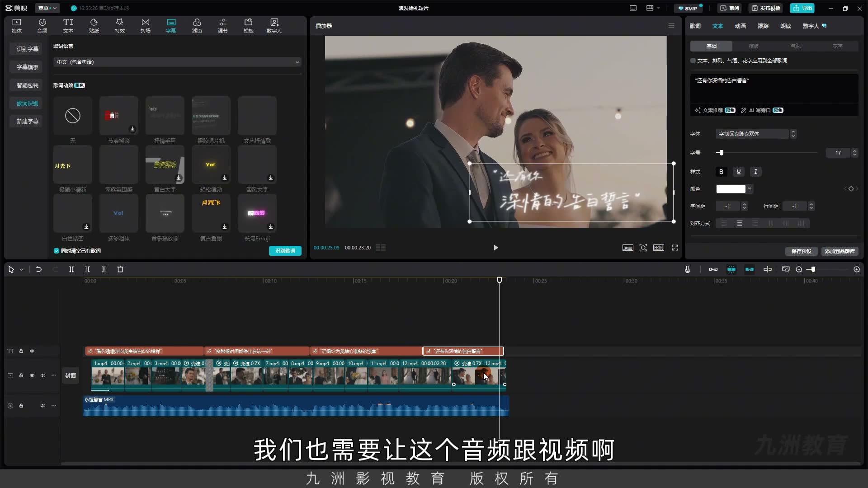
Task: Select the 节奏摇滚 lyric effect thumbnail
Action: pyautogui.click(x=119, y=116)
